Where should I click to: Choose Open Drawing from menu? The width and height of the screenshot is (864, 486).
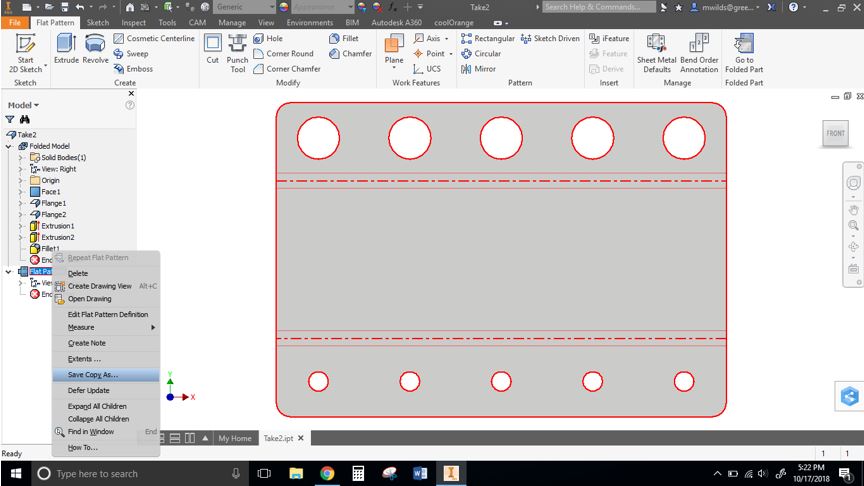tap(106, 299)
